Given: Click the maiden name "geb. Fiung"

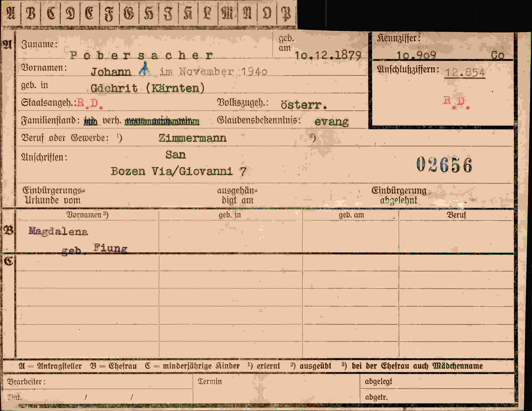Looking at the screenshot, I should tap(94, 249).
